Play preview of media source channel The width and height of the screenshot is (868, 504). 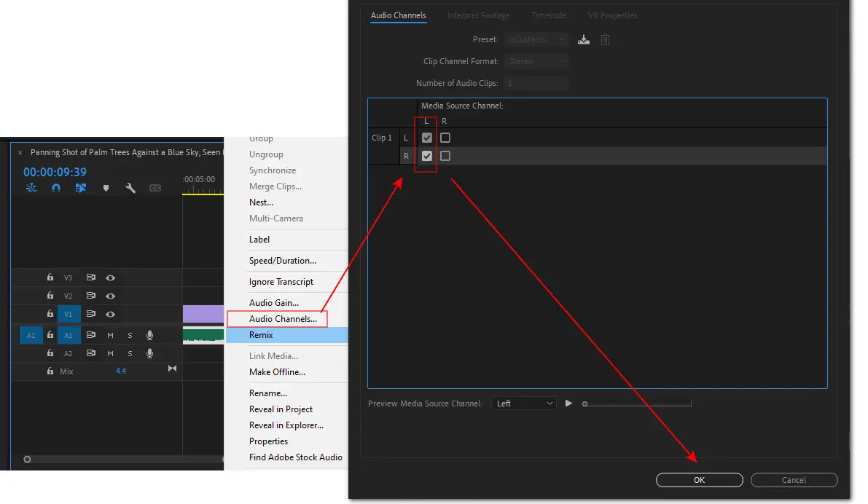(x=568, y=403)
